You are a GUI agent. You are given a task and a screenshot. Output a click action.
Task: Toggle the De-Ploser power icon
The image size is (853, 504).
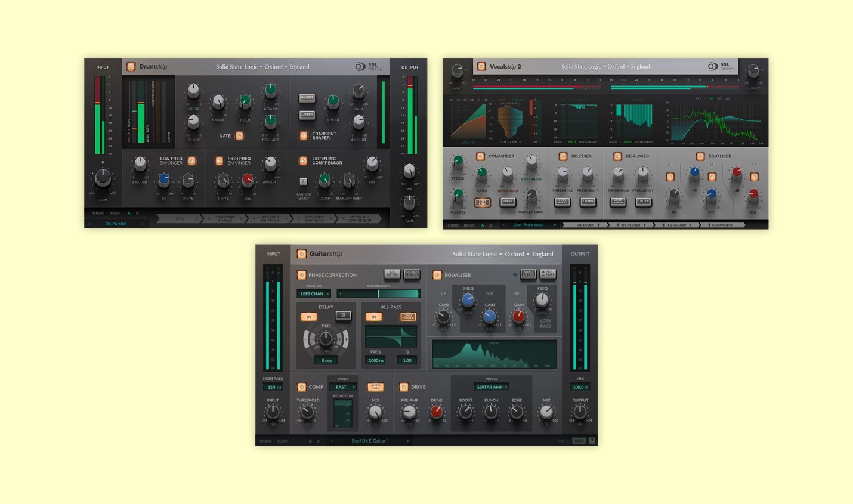click(x=617, y=157)
